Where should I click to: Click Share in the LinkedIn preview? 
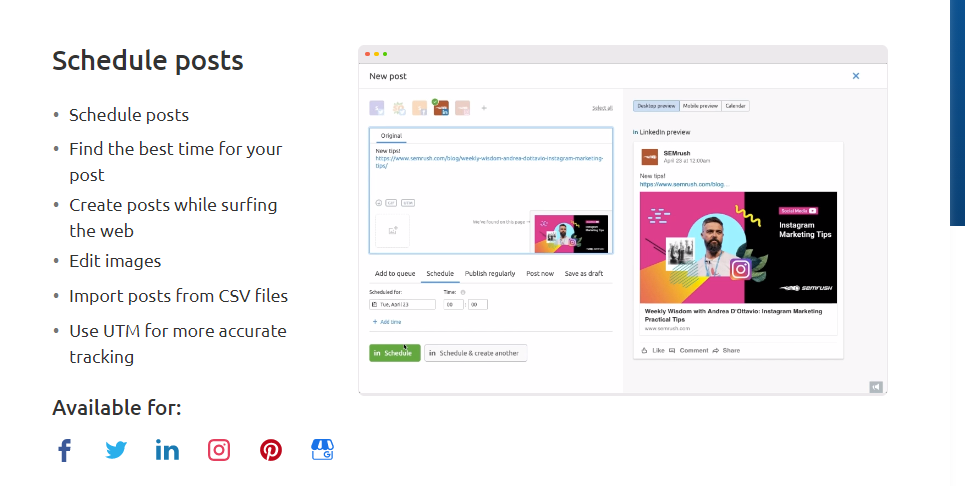click(x=726, y=351)
